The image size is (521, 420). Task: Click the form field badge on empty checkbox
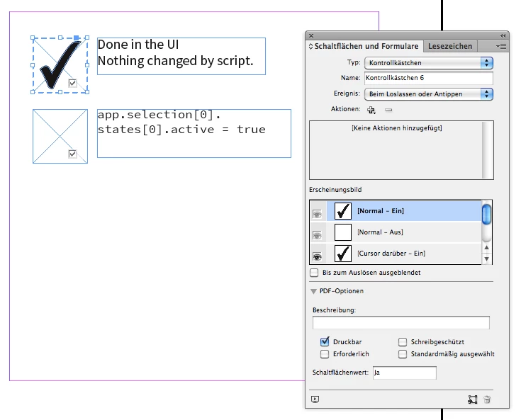coord(72,154)
